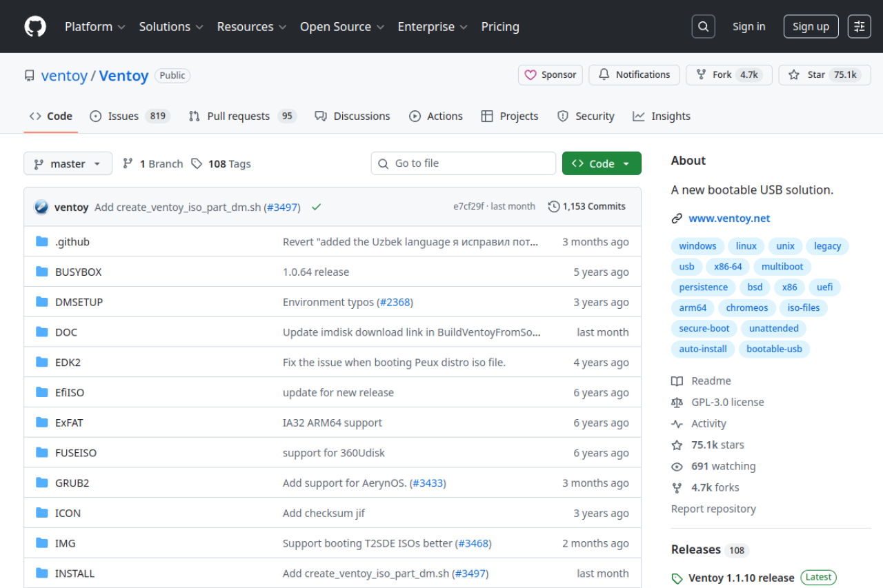
Task: Open the command palette icon at top right
Action: click(859, 26)
